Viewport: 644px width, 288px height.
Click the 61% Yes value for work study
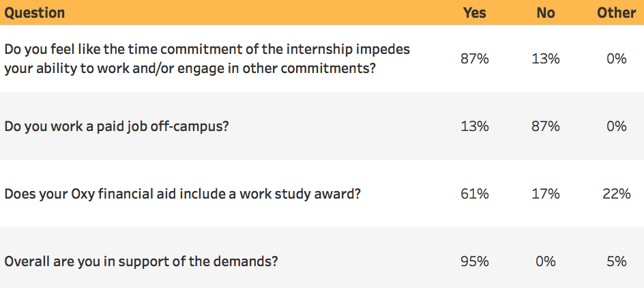pos(474,194)
